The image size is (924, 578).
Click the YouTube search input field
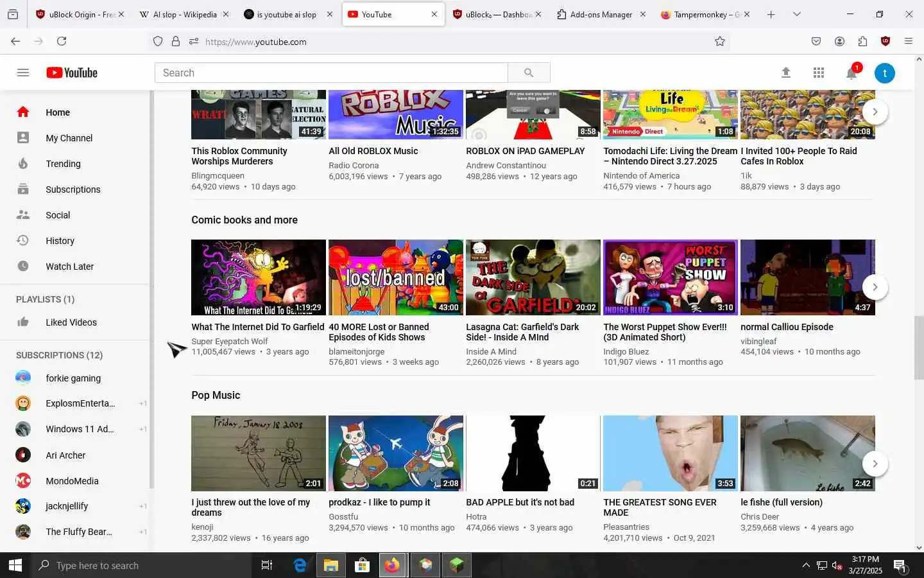click(x=331, y=73)
